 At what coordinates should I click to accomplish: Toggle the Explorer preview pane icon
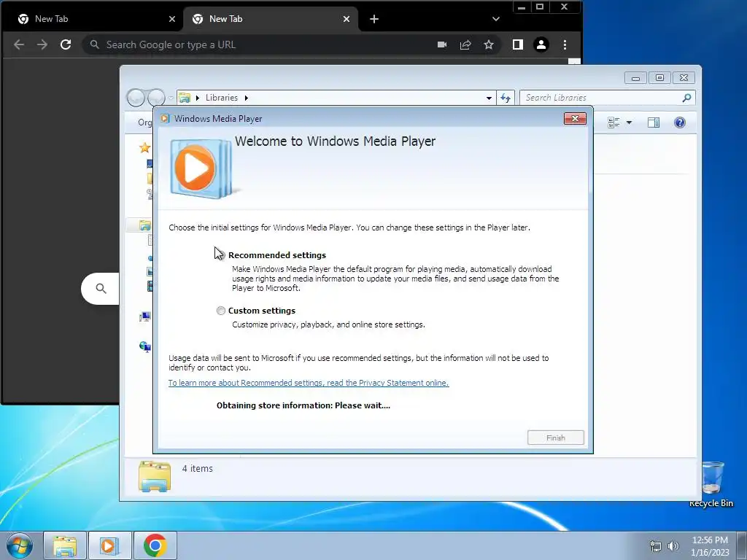tap(654, 122)
